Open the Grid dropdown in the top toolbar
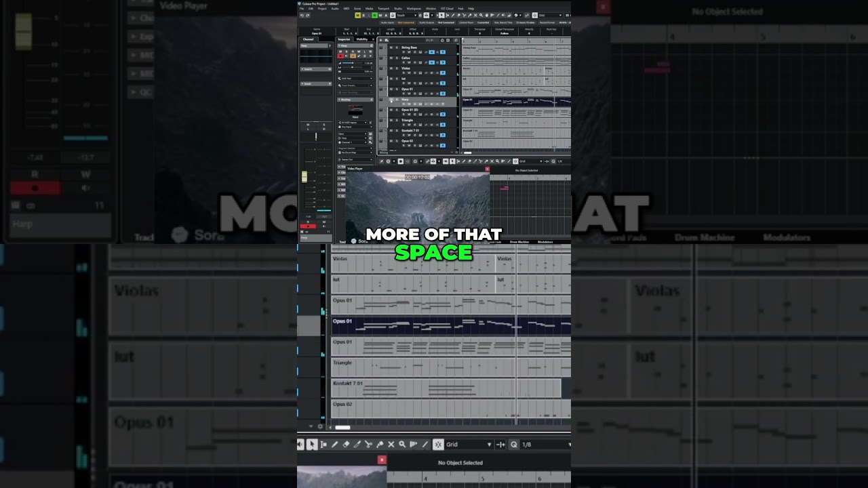 click(x=549, y=15)
